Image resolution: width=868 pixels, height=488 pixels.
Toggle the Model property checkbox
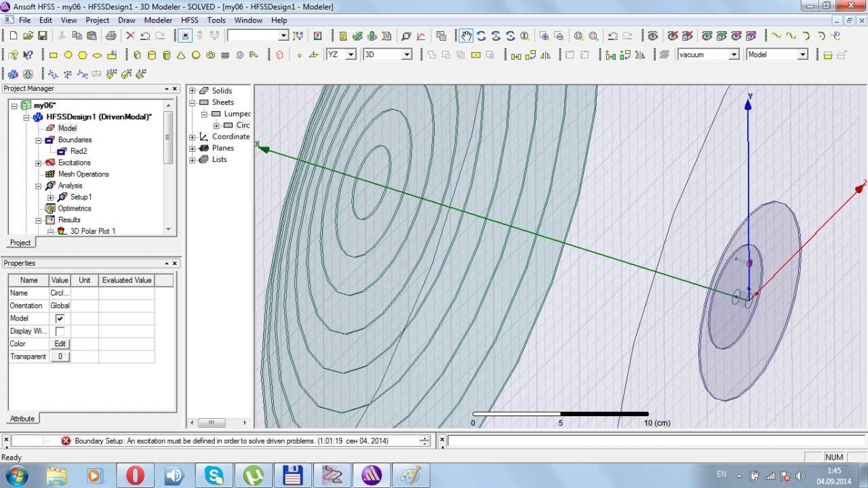tap(60, 319)
